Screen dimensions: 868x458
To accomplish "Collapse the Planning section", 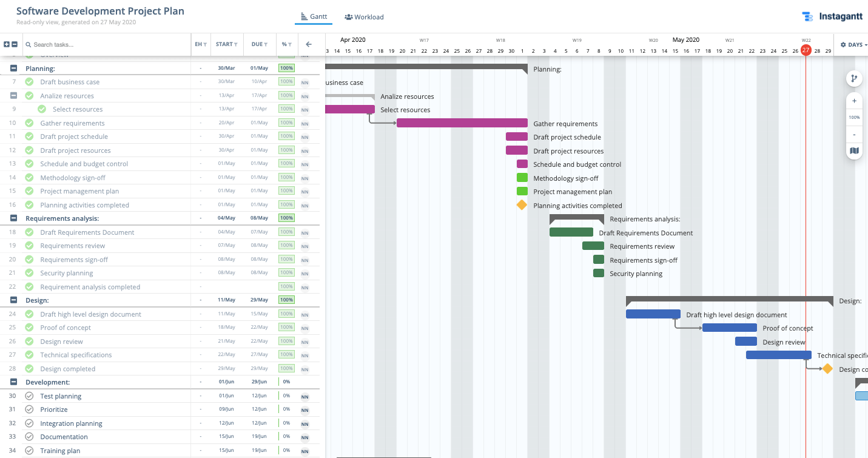I will tap(14, 69).
